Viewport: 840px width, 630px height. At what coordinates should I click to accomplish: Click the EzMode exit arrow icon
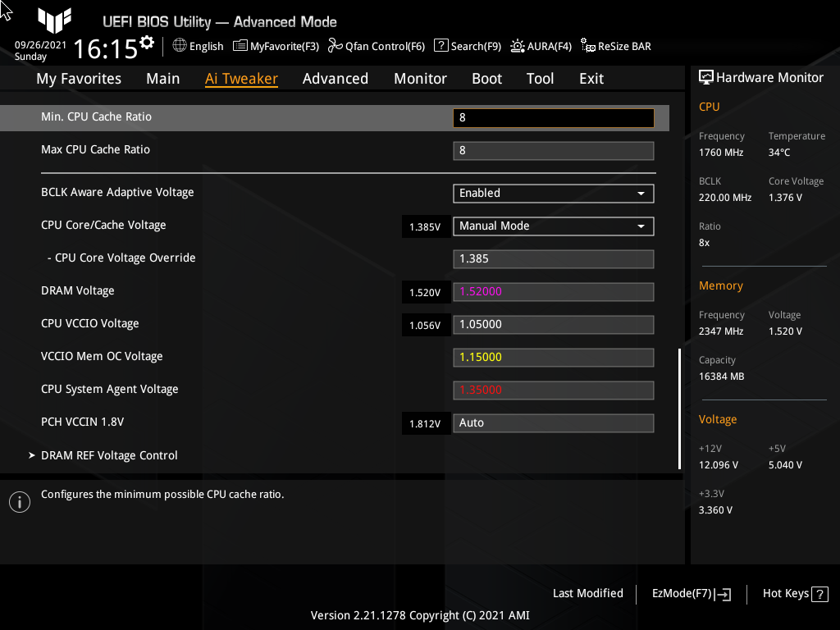tap(723, 594)
